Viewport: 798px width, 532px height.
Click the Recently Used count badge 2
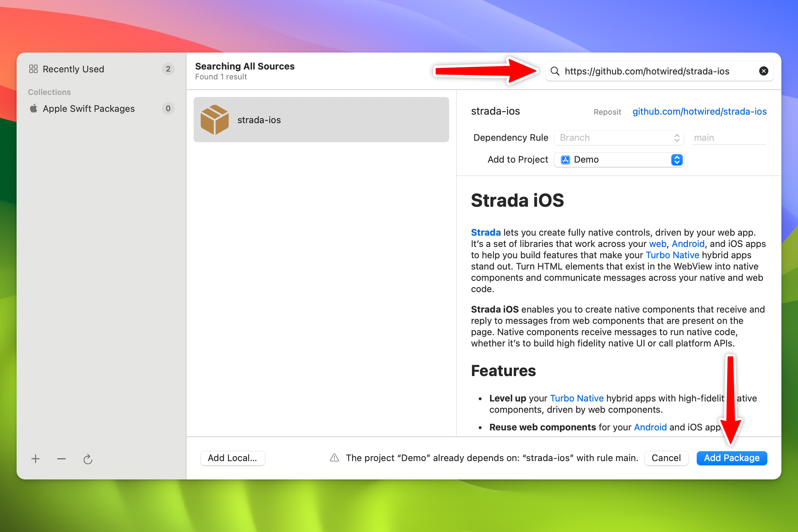168,69
